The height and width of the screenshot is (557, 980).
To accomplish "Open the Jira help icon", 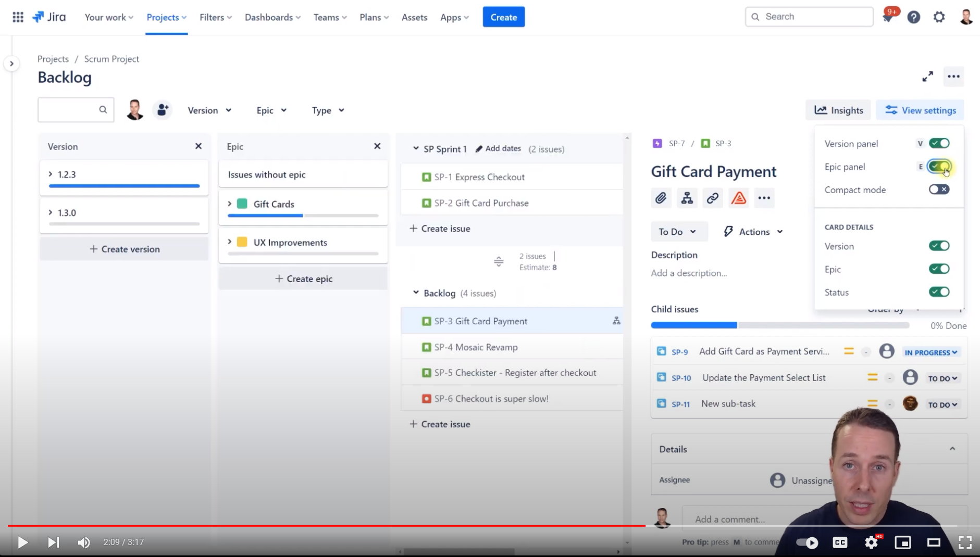I will (913, 17).
